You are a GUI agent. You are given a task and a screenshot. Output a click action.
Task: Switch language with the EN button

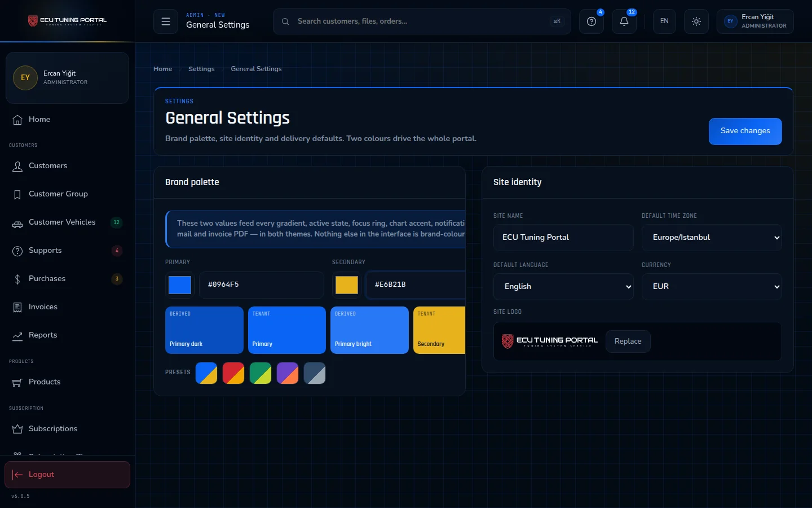click(x=664, y=21)
